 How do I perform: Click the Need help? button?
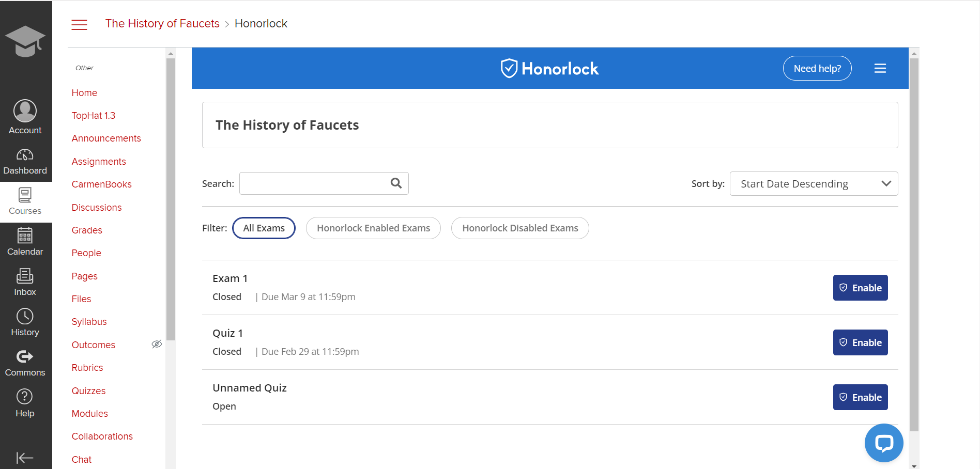point(817,68)
